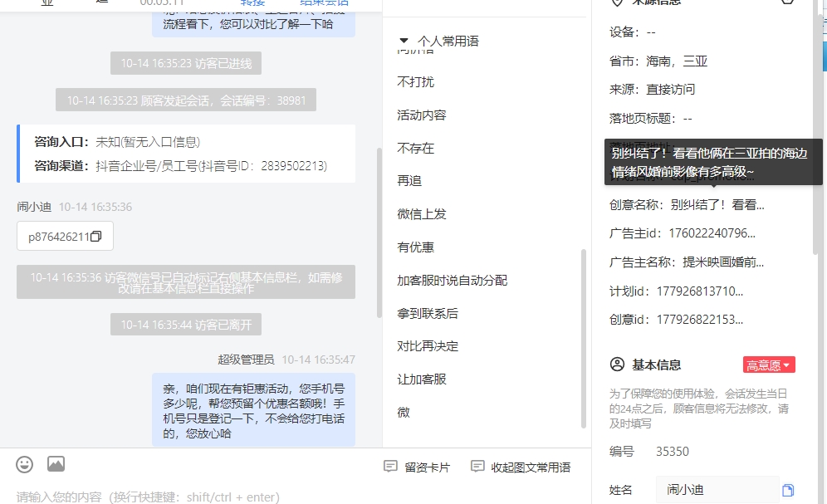
Task: Click the 别纠结了 tooltip text
Action: [709, 162]
